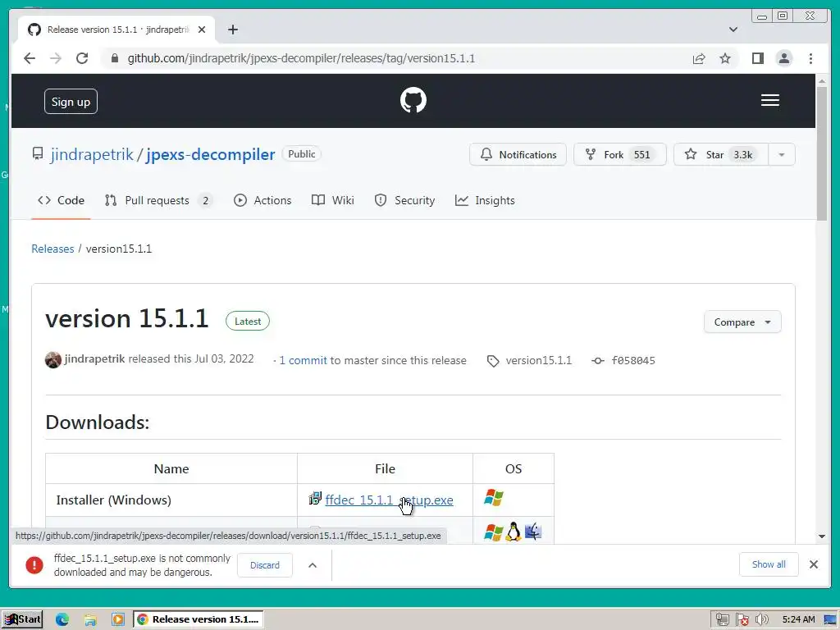Switch to the Code tab
This screenshot has height=630, width=840.
(61, 200)
